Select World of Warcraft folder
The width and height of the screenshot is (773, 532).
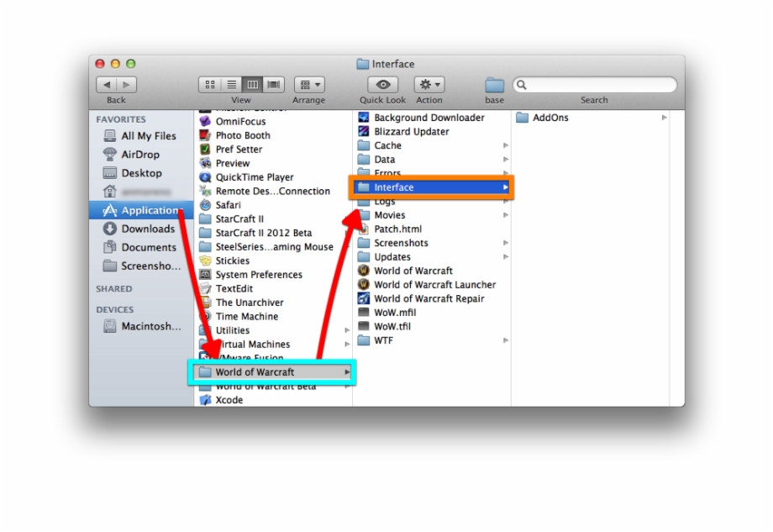pyautogui.click(x=272, y=372)
